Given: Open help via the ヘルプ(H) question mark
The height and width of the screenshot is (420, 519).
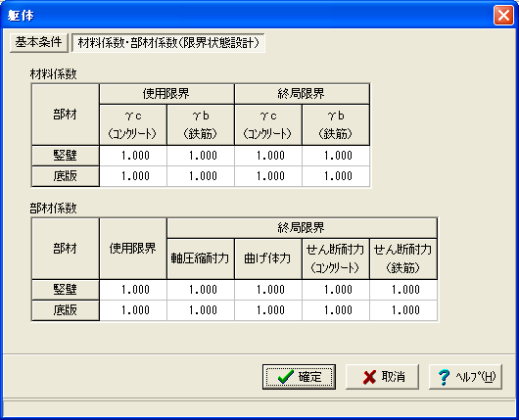Looking at the screenshot, I should (x=465, y=377).
